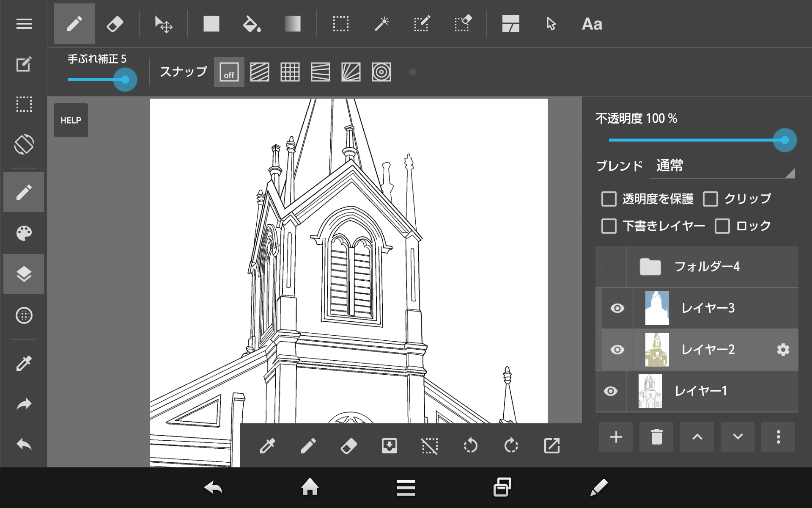Toggle the ロック checkbox
Screen dimensions: 812x508
(722, 226)
